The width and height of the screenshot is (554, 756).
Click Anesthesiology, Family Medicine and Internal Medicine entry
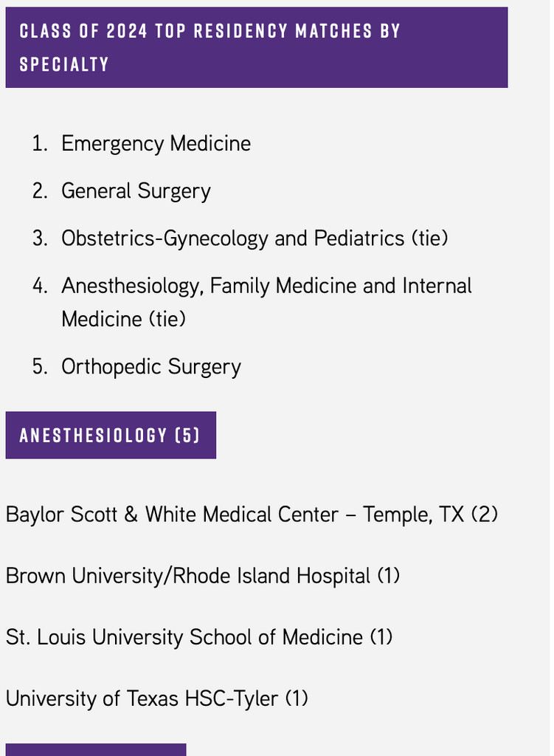pyautogui.click(x=266, y=302)
